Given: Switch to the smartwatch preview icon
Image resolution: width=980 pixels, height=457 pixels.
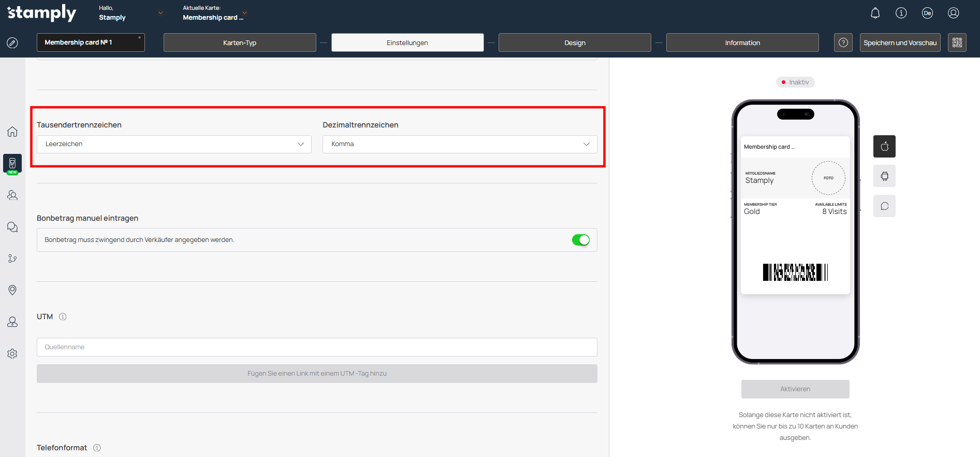Looking at the screenshot, I should coord(884,176).
